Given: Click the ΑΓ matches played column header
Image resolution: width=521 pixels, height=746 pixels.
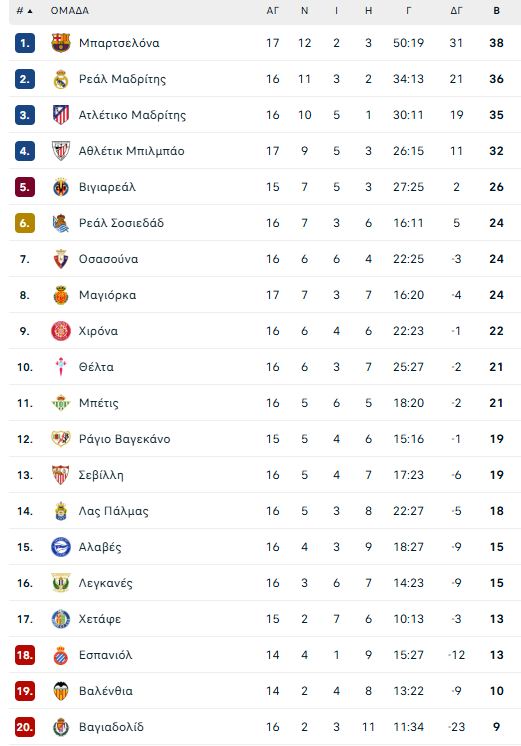Looking at the screenshot, I should pyautogui.click(x=272, y=10).
